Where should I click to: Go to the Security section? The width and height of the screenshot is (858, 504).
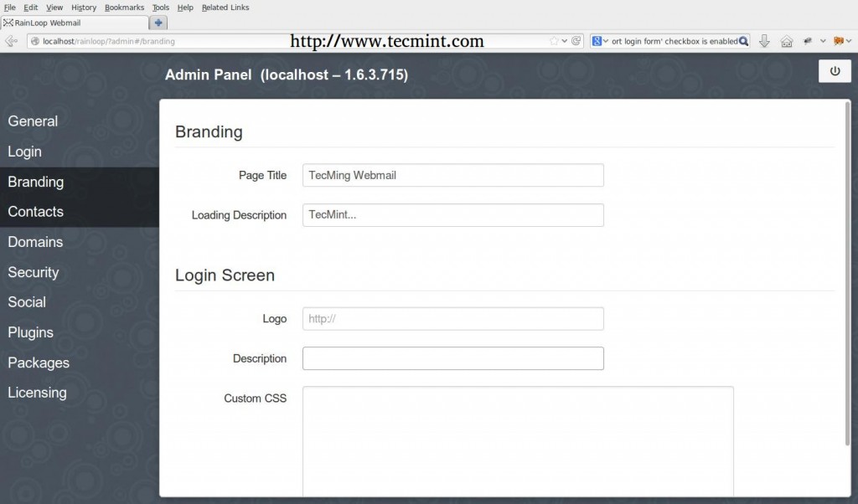33,272
